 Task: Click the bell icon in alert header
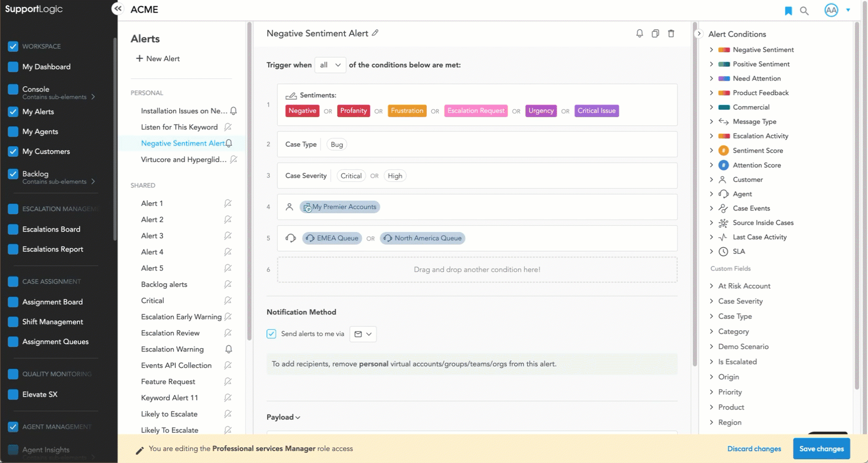click(x=639, y=33)
